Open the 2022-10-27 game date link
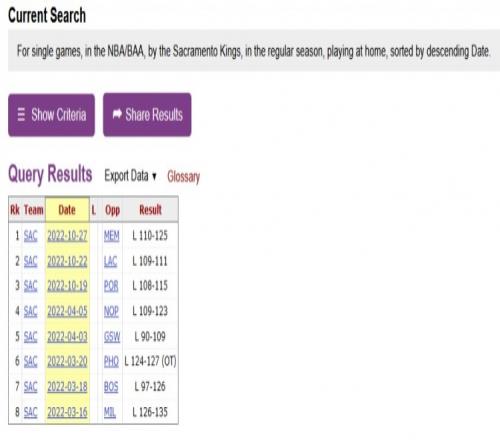Image resolution: width=500 pixels, height=440 pixels. point(67,236)
